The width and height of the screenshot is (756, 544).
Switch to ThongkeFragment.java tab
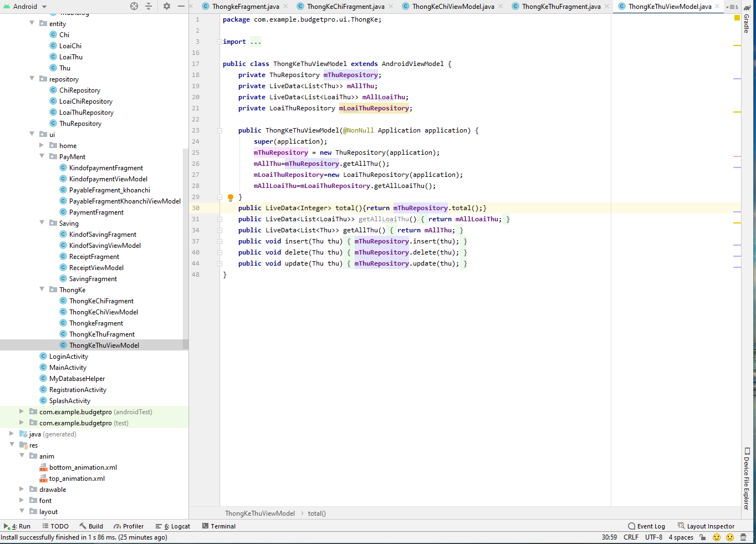pyautogui.click(x=241, y=7)
